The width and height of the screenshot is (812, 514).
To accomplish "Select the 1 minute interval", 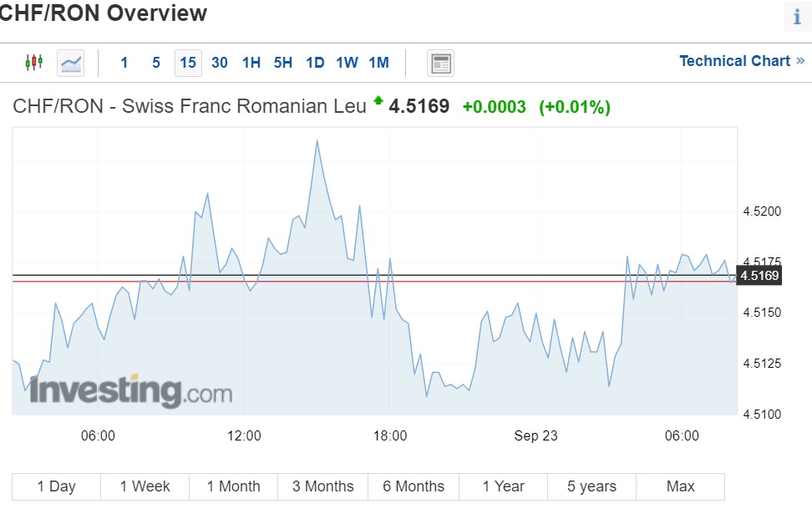I will tap(124, 63).
